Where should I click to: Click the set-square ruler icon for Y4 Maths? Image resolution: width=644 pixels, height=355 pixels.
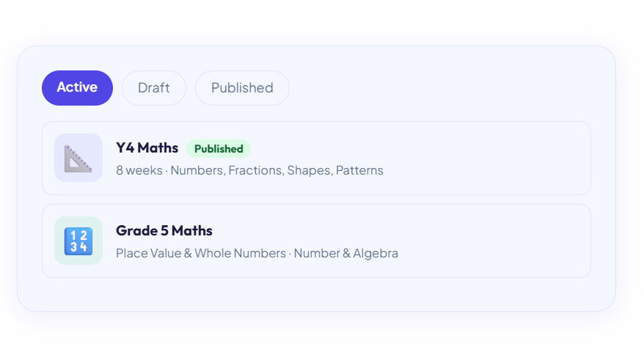[78, 158]
